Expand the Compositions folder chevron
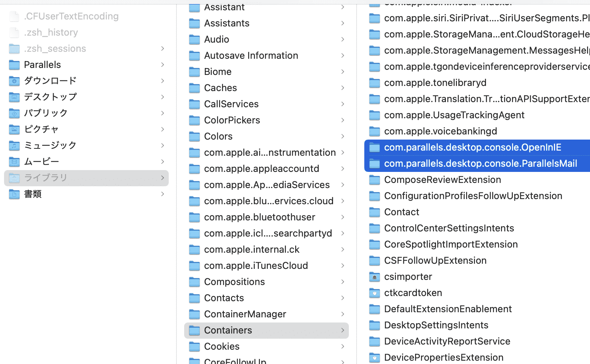This screenshot has width=590, height=364. click(x=343, y=282)
